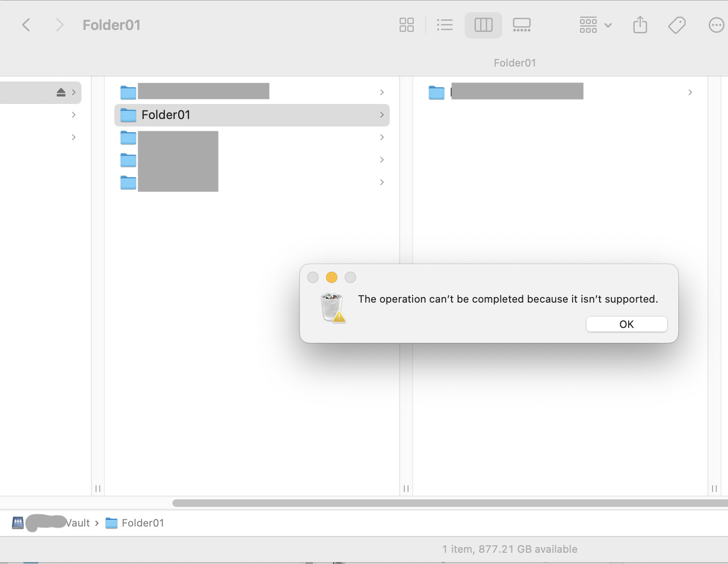728x564 pixels.
Task: Select the last folder in the column
Action: 252,182
